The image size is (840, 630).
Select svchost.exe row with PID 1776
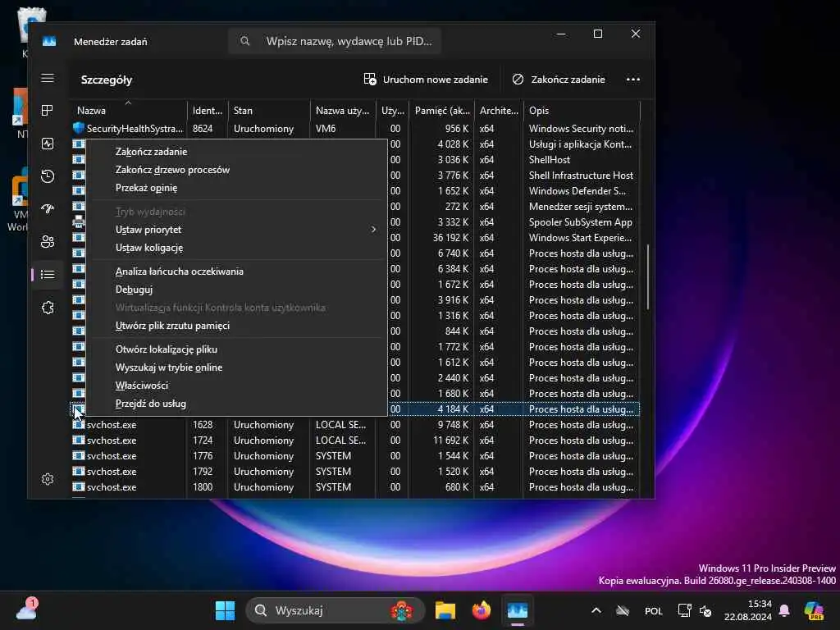356,456
